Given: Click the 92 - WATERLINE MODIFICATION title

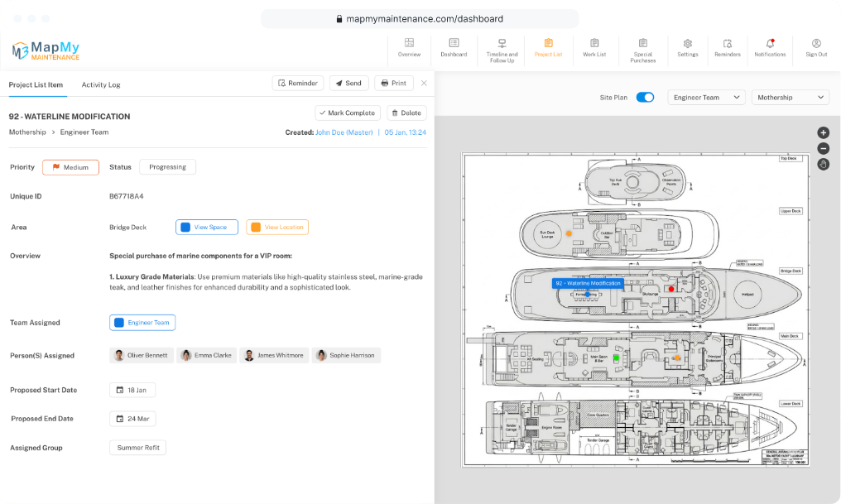Looking at the screenshot, I should [70, 117].
